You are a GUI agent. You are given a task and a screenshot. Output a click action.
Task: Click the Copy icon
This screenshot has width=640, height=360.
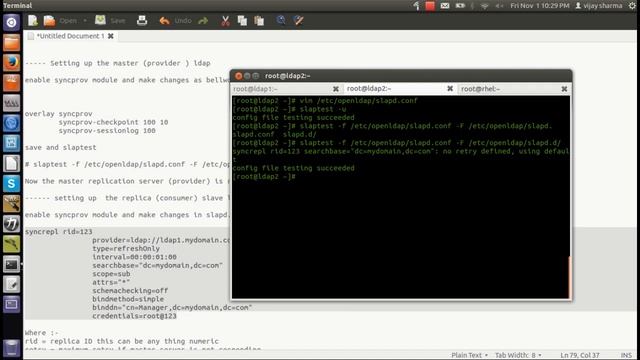point(242,20)
